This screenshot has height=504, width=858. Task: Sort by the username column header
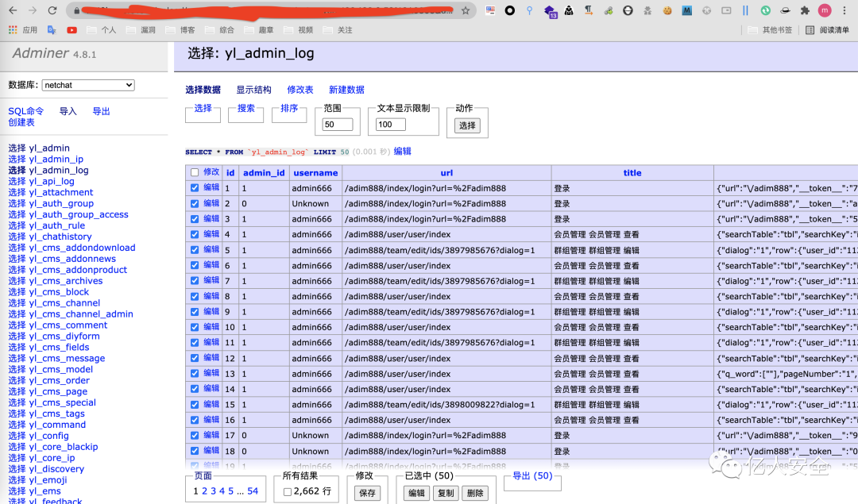pyautogui.click(x=315, y=173)
